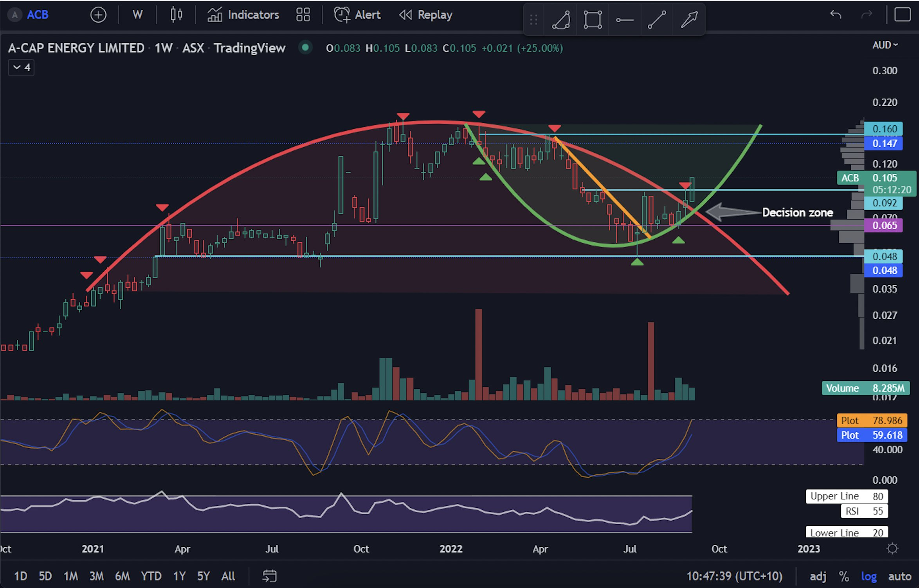The image size is (919, 588).
Task: Click the undo arrow icon
Action: coord(835,15)
